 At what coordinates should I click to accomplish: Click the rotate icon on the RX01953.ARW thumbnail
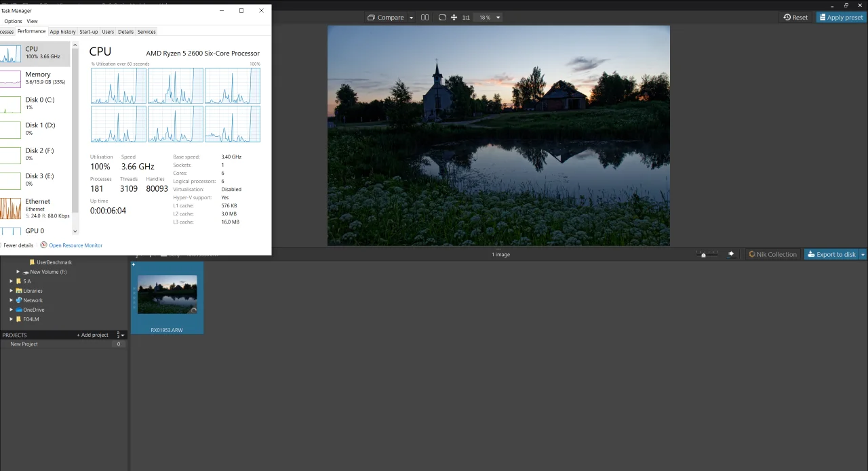193,310
